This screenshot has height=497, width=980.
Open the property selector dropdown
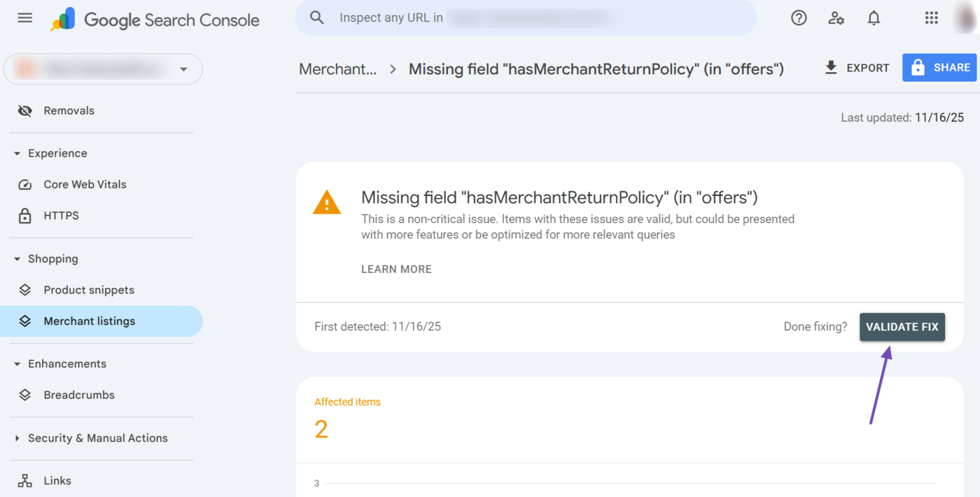183,69
